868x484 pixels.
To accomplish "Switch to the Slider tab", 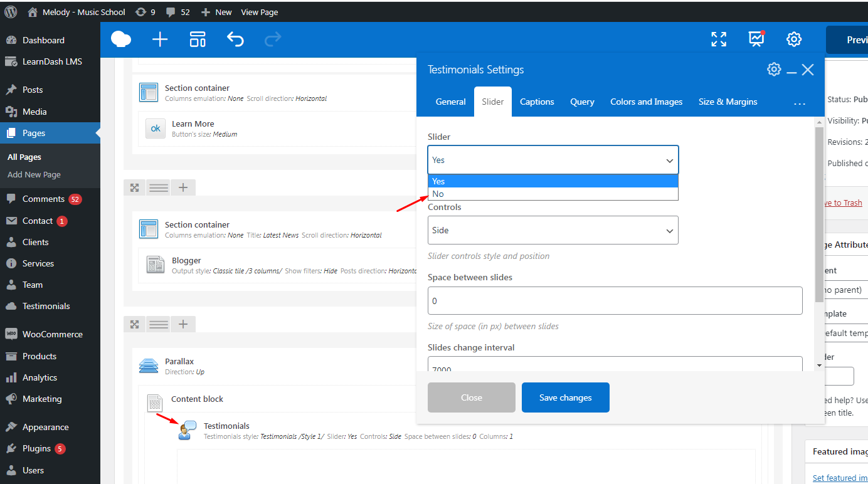I will [x=493, y=102].
